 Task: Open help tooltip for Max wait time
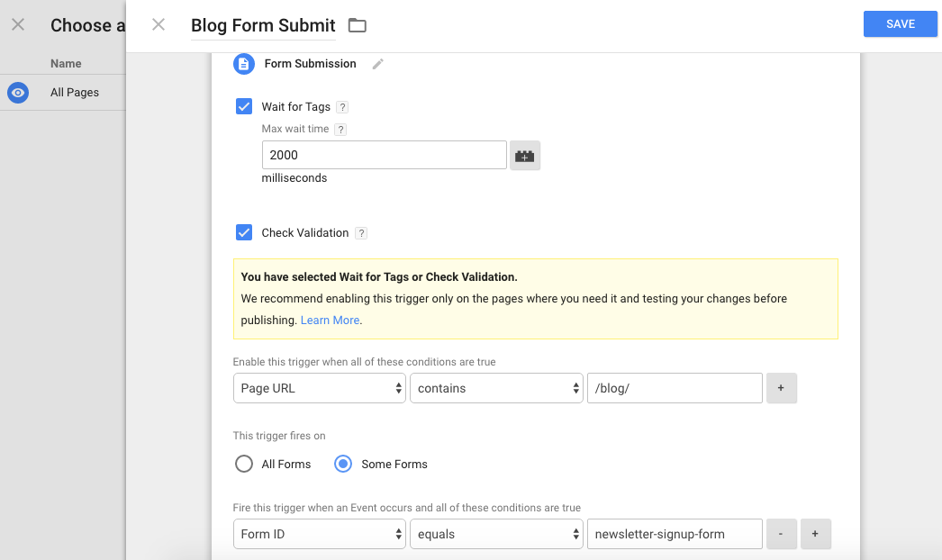click(x=340, y=130)
